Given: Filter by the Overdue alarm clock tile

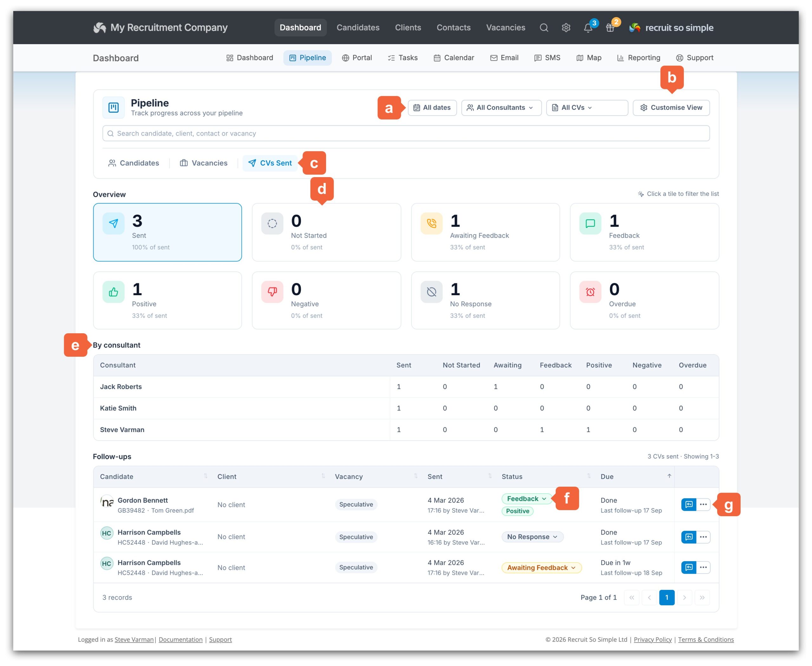Looking at the screenshot, I should coord(644,300).
